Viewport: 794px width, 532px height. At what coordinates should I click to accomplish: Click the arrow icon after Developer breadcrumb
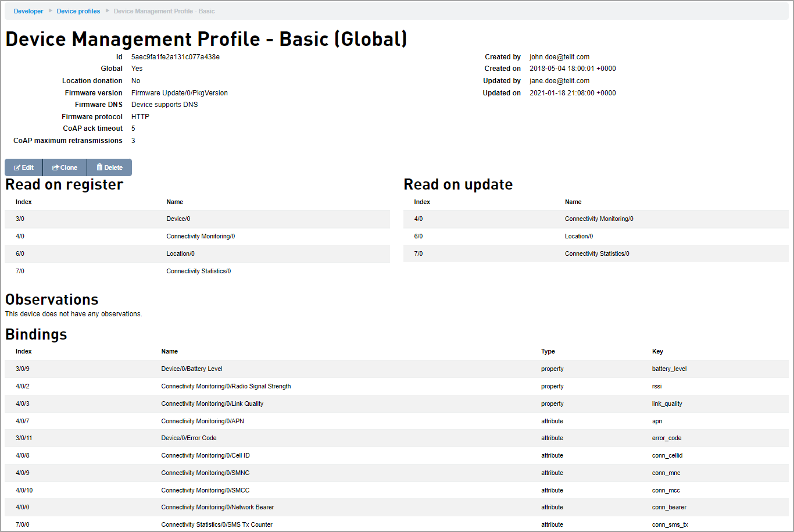[x=50, y=10]
